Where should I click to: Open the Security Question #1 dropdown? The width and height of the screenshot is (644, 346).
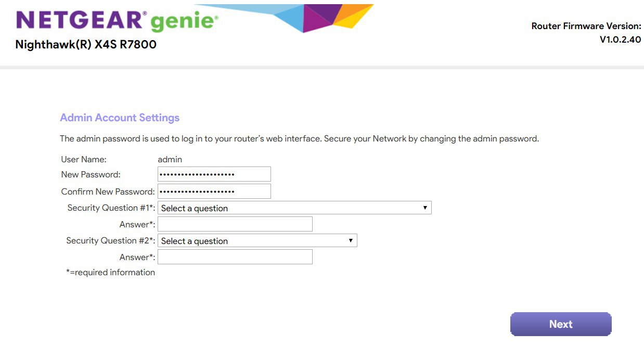(294, 208)
